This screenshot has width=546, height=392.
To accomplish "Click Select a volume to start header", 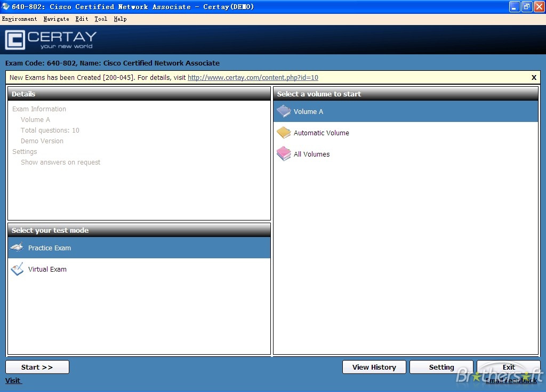I will (406, 94).
